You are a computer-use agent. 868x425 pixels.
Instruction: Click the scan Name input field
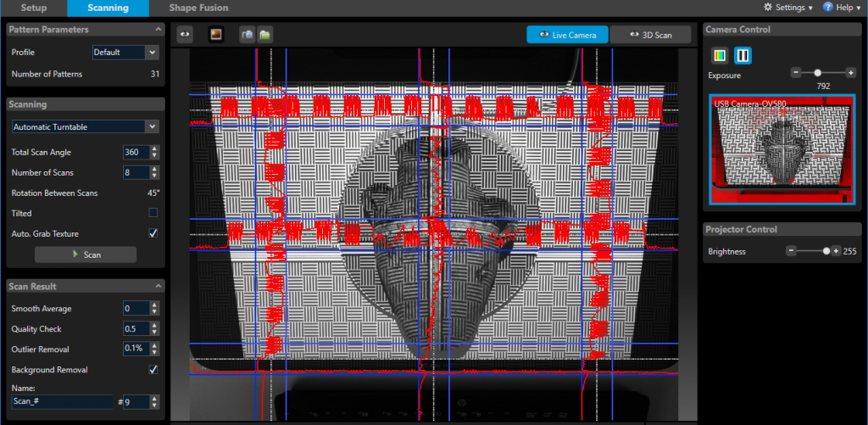click(62, 402)
